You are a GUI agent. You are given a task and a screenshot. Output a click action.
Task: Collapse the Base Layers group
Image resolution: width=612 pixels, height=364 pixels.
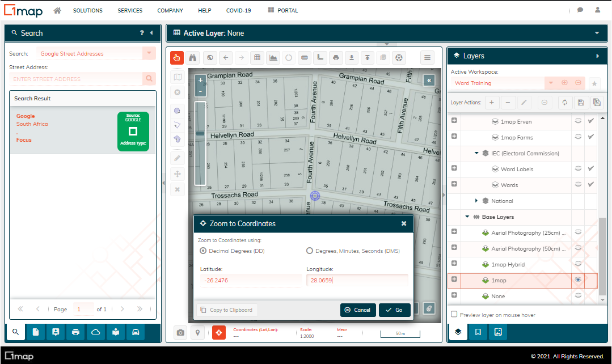(x=467, y=217)
